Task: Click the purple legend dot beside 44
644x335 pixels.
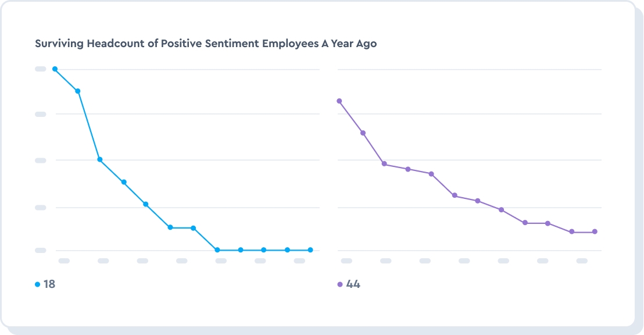Action: click(x=340, y=284)
